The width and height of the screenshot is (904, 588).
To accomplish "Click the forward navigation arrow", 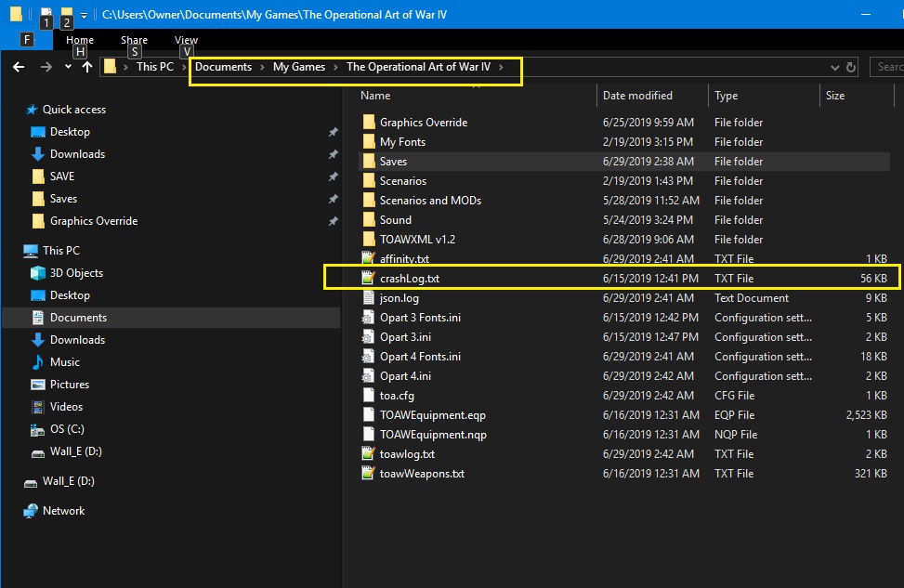I will (x=46, y=67).
